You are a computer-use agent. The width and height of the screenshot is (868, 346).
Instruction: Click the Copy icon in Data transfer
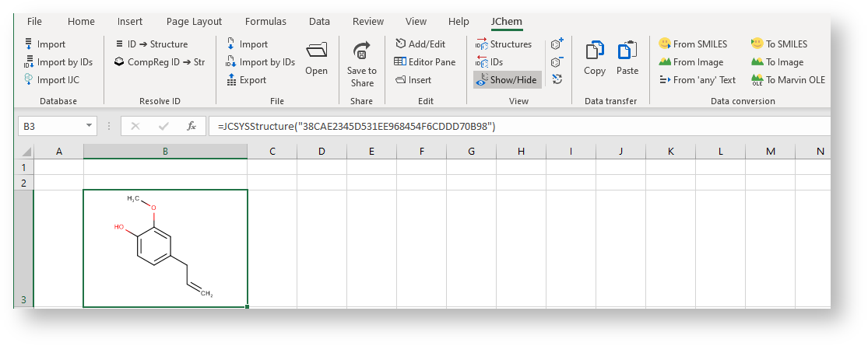tap(595, 52)
